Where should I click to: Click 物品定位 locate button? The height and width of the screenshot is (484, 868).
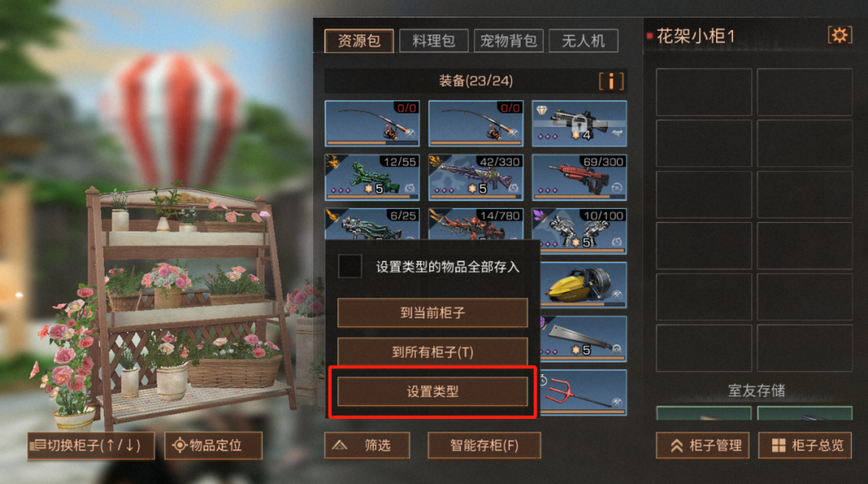click(213, 445)
